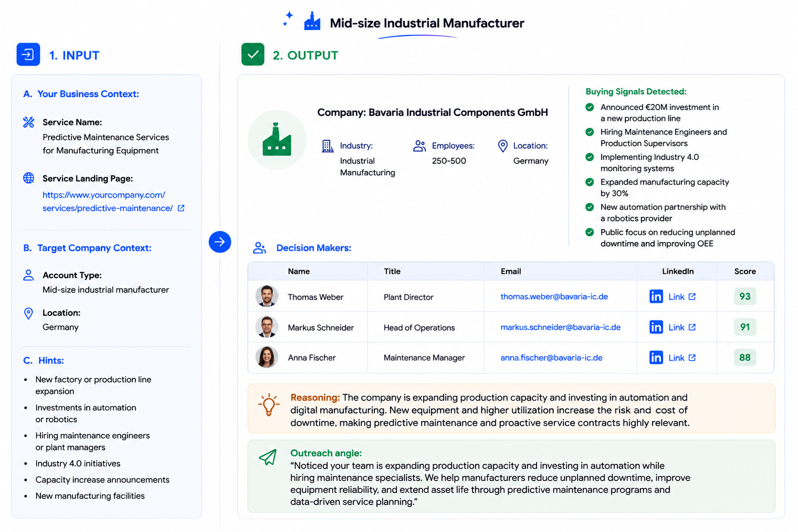Click the '250-500' employees value
798x532 pixels.
pos(449,161)
